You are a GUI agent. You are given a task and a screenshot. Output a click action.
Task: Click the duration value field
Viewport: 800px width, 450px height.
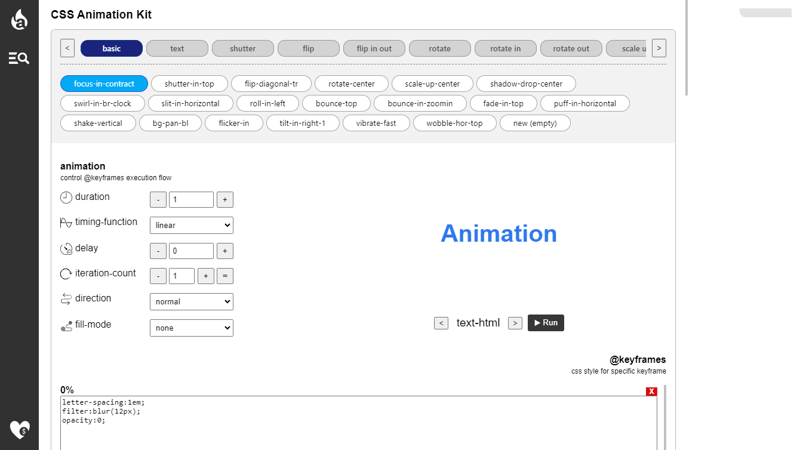pos(191,200)
